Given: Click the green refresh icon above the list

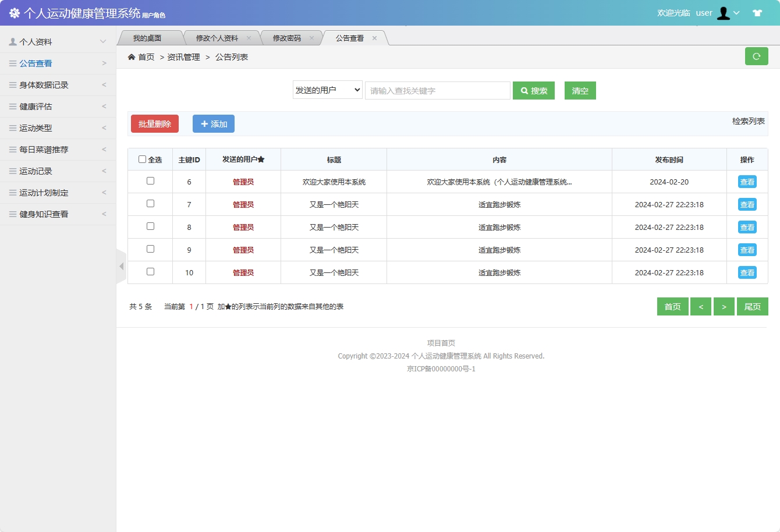Looking at the screenshot, I should click(757, 56).
